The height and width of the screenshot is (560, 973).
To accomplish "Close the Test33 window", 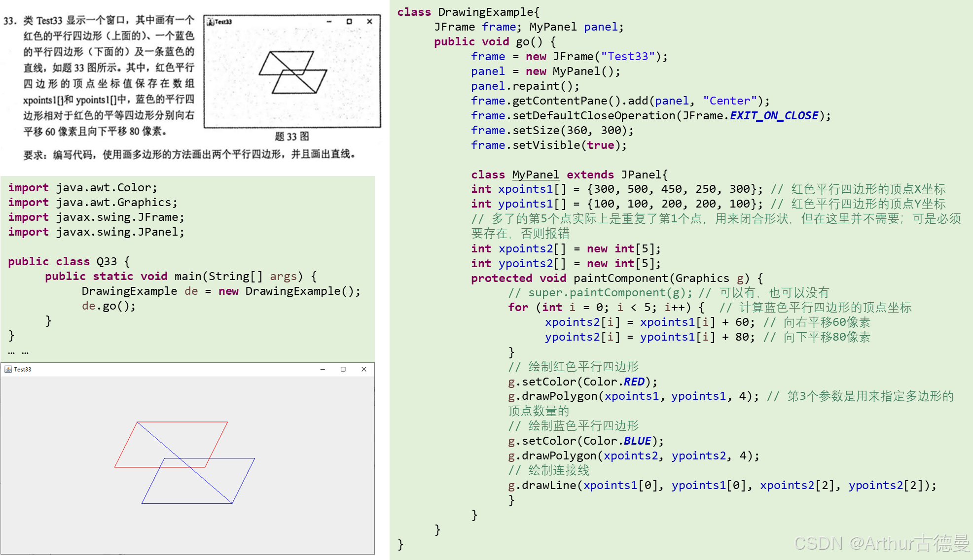I will coord(364,369).
